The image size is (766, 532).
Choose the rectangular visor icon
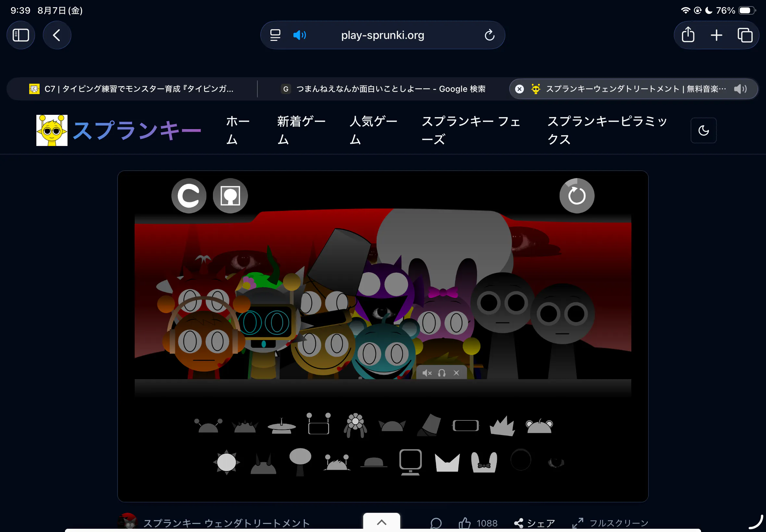pos(465,426)
